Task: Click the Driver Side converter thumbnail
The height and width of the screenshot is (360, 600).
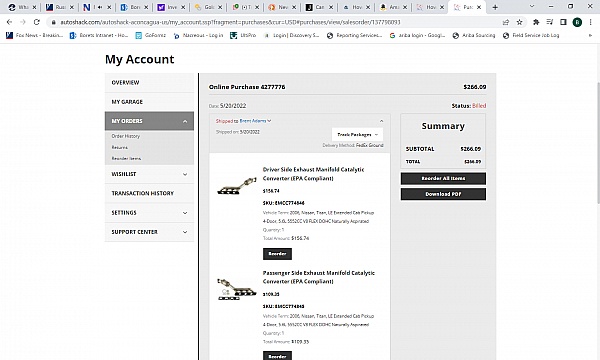Action: [x=237, y=186]
